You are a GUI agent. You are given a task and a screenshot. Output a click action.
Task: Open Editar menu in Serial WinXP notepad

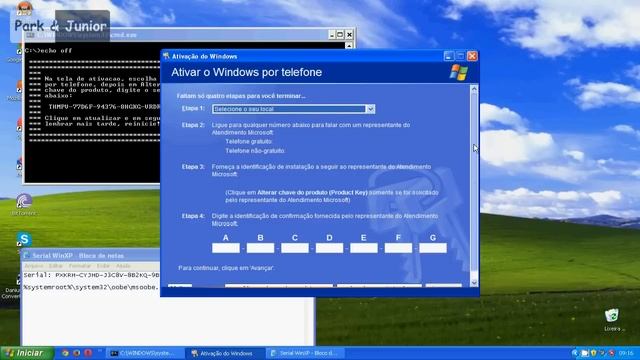[56, 266]
